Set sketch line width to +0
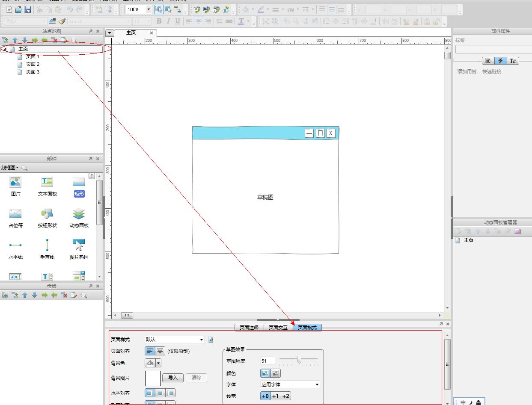 click(x=265, y=396)
